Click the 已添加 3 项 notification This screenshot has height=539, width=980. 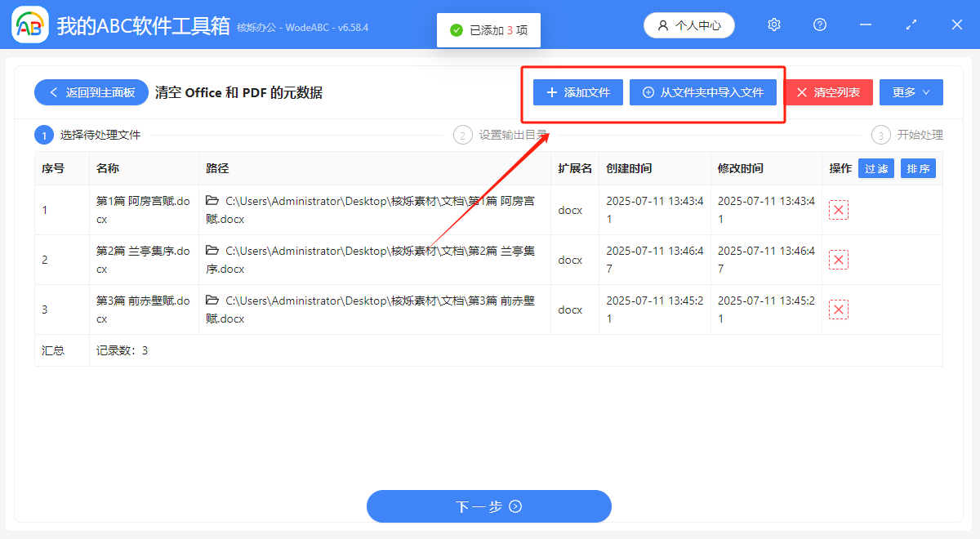pyautogui.click(x=488, y=30)
